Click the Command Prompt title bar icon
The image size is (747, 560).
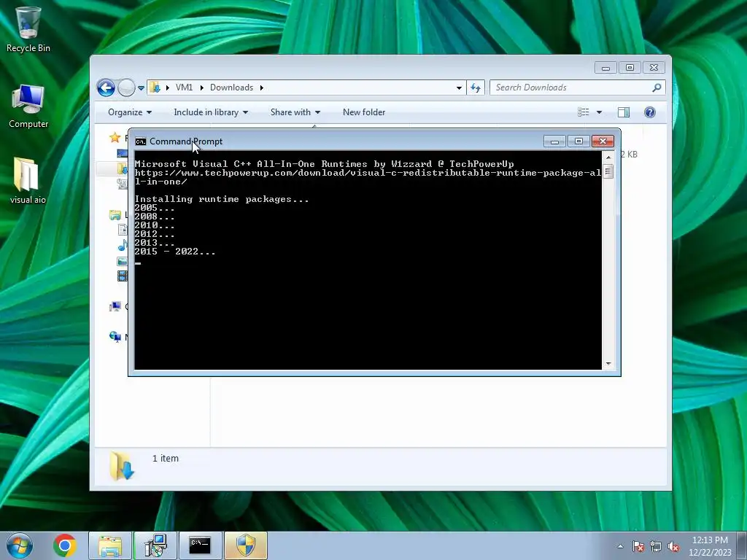pos(141,141)
